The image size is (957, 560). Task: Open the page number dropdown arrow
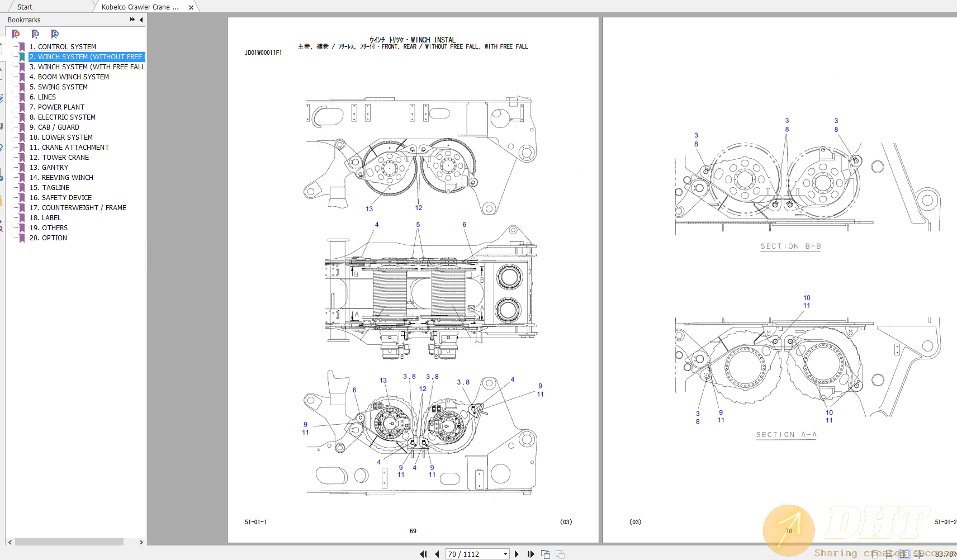click(505, 554)
